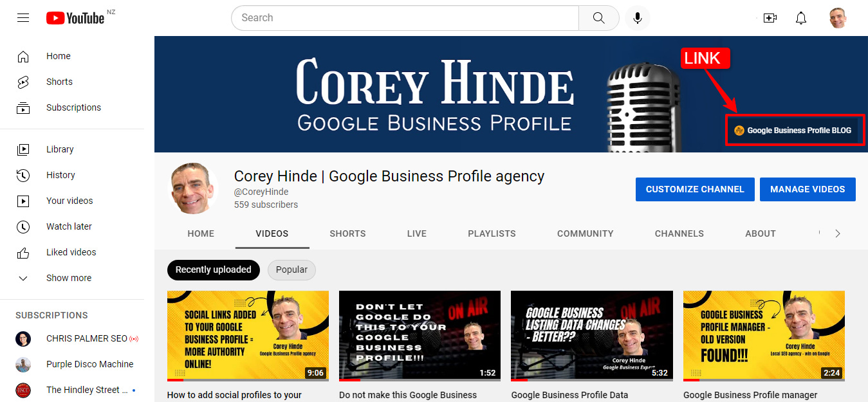868x402 pixels.
Task: Switch to the HOME tab
Action: pyautogui.click(x=201, y=233)
